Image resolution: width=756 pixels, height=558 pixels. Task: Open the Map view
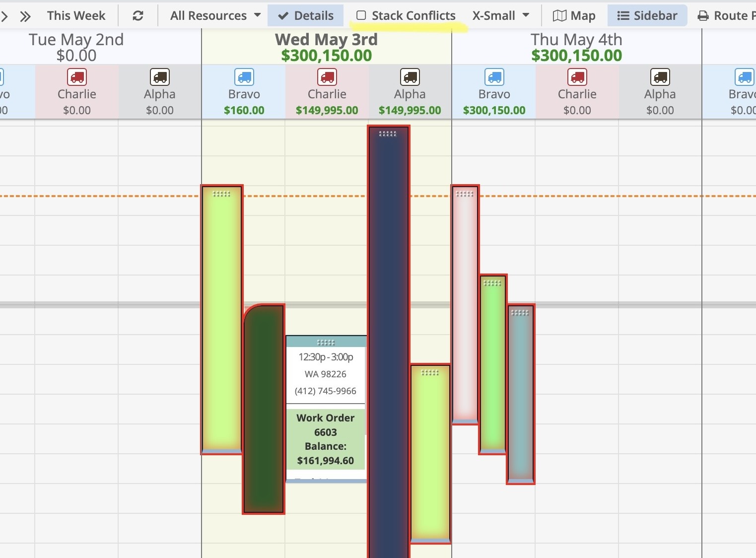point(574,16)
